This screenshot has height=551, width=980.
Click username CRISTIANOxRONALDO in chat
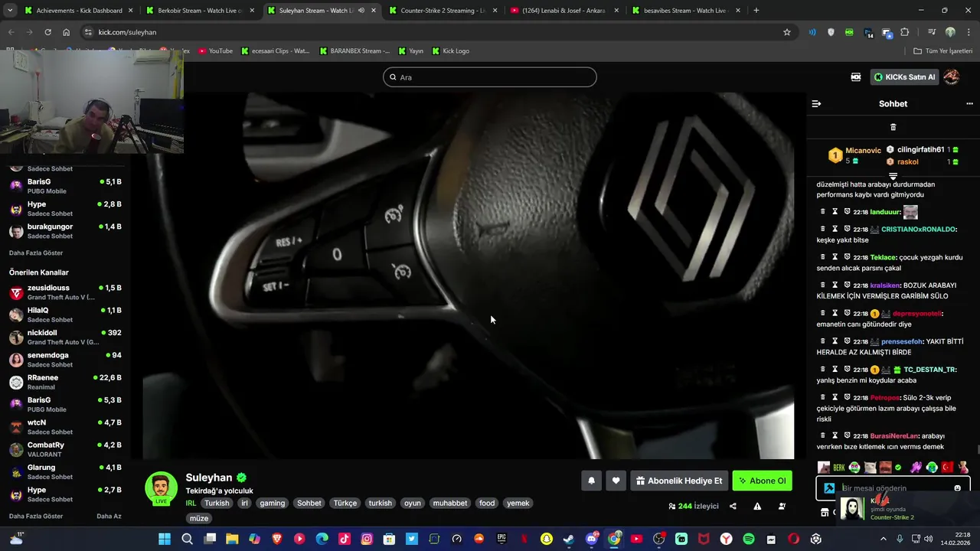click(918, 229)
